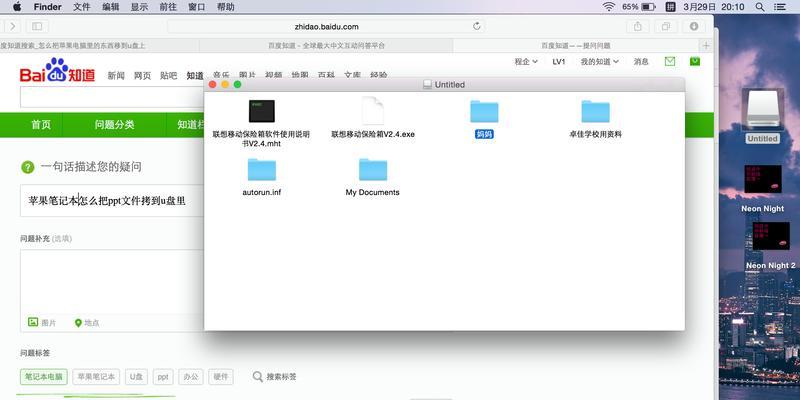The width and height of the screenshot is (800, 400).
Task: Select 联想移动保险箱V2.4.exe file
Action: (x=373, y=118)
